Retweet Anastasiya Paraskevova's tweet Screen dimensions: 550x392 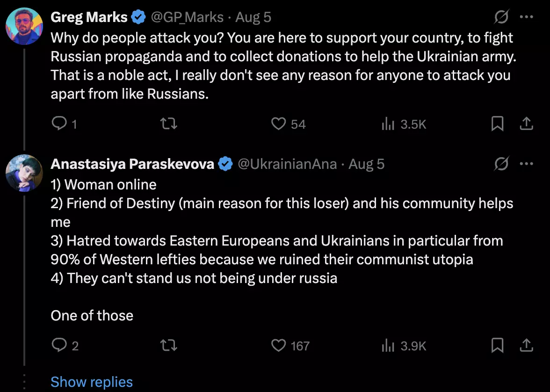click(168, 346)
